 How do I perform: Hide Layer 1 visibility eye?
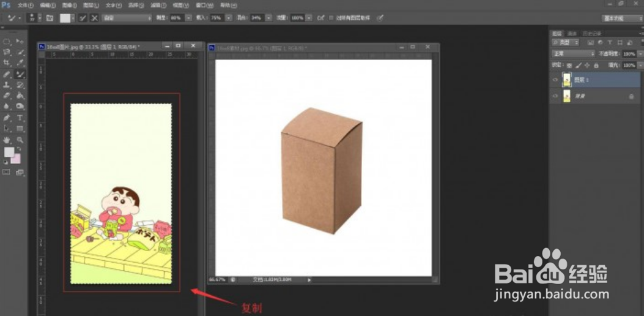coord(555,80)
